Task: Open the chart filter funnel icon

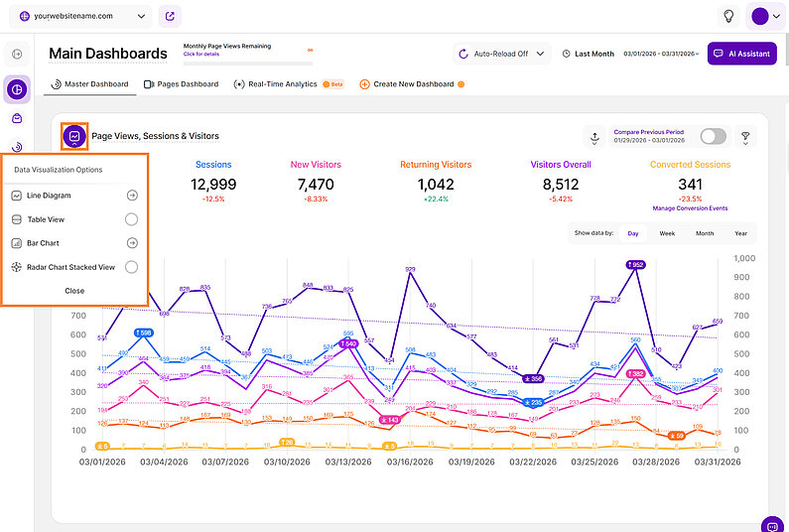Action: click(x=745, y=136)
